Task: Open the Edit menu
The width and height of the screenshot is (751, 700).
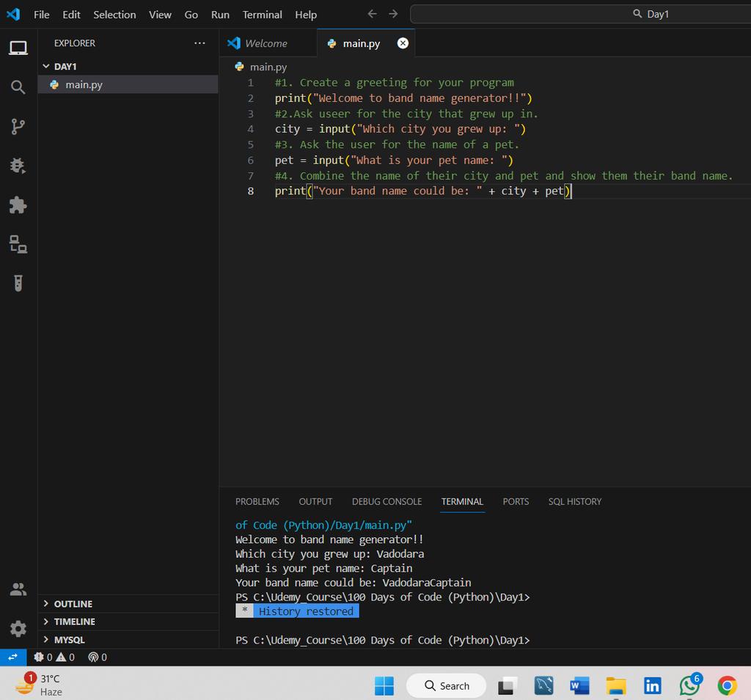Action: [x=71, y=15]
